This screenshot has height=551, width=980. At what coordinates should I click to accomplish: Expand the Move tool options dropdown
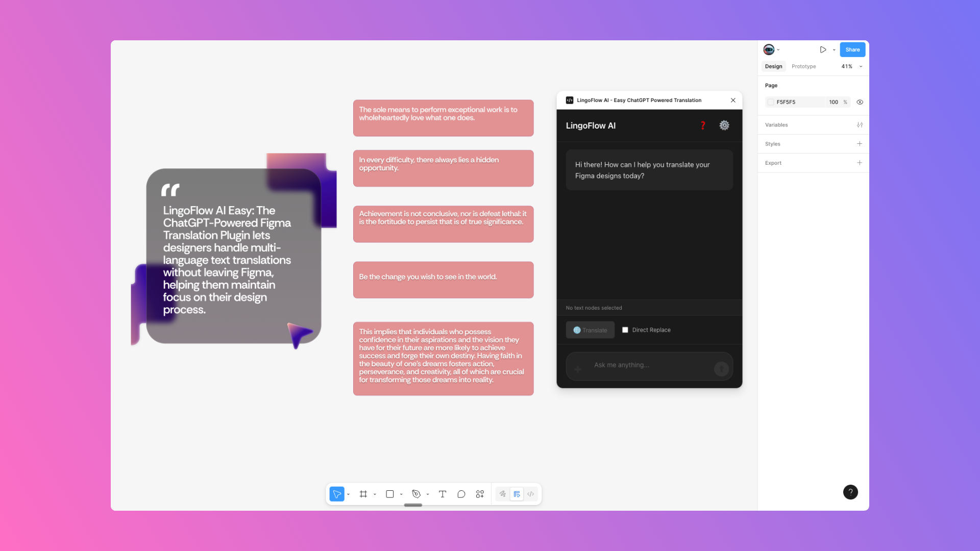[349, 494]
